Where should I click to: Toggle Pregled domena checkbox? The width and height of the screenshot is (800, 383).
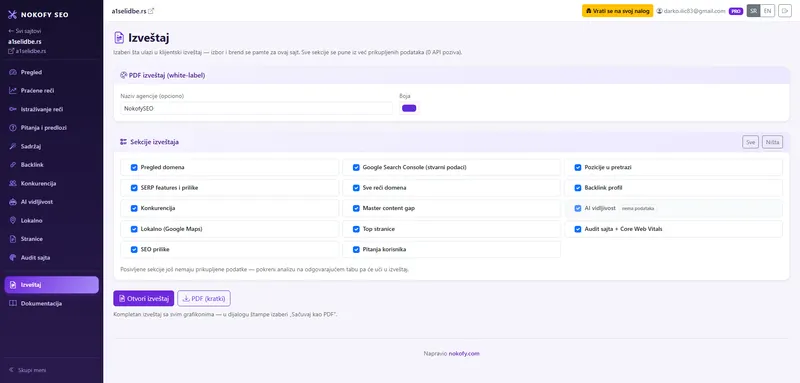[x=134, y=167]
